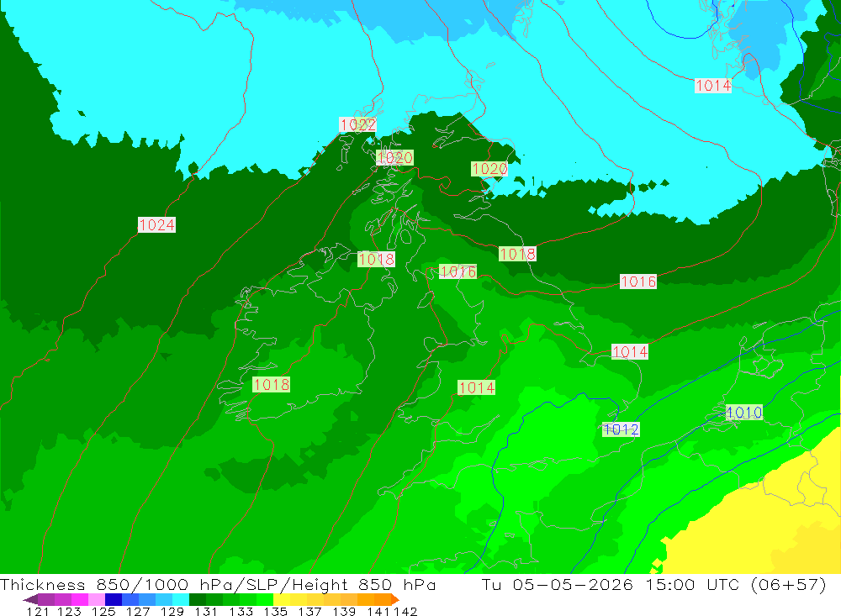Select the darkest green legend swatch
The width and height of the screenshot is (841, 616).
(x=198, y=599)
